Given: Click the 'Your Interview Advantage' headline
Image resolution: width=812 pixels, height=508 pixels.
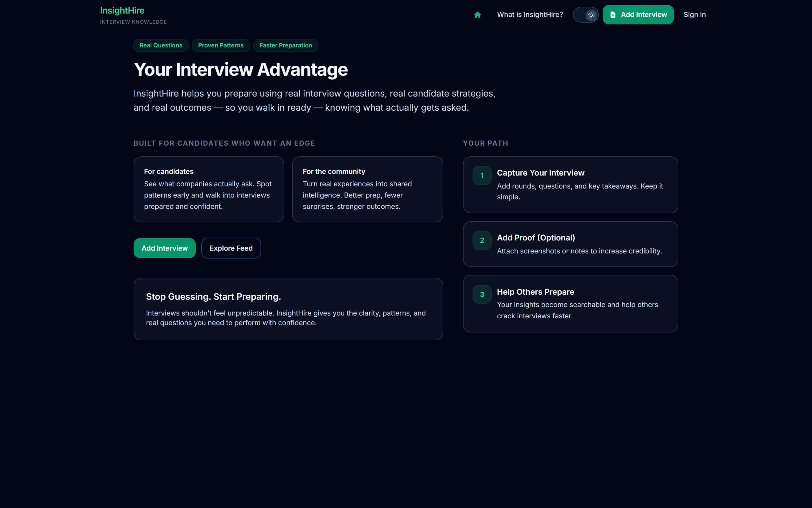Looking at the screenshot, I should click(240, 69).
